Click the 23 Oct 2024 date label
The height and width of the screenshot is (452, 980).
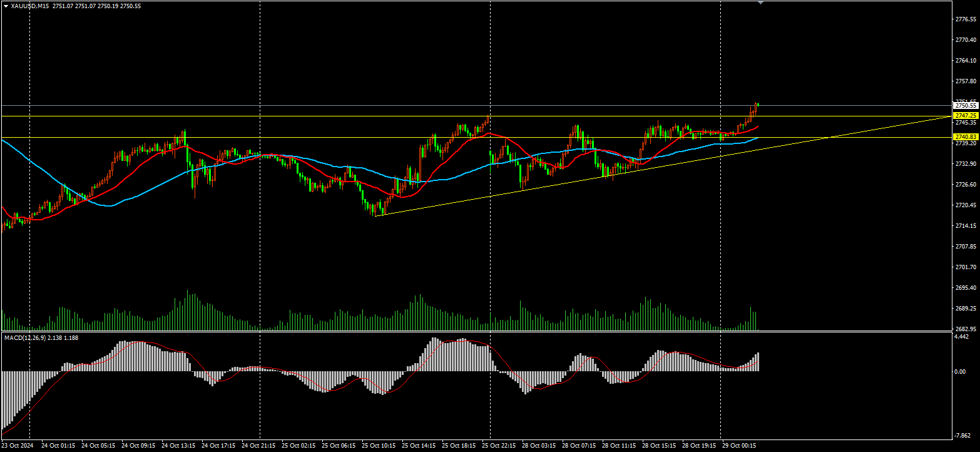[18, 446]
